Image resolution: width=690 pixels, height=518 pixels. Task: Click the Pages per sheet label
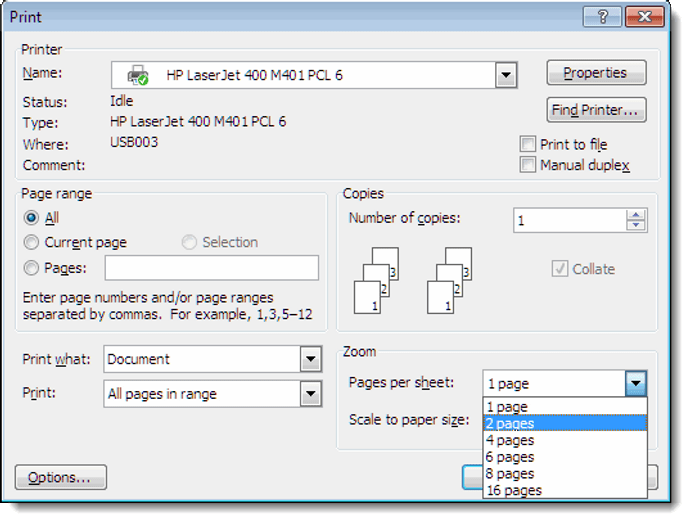click(401, 382)
